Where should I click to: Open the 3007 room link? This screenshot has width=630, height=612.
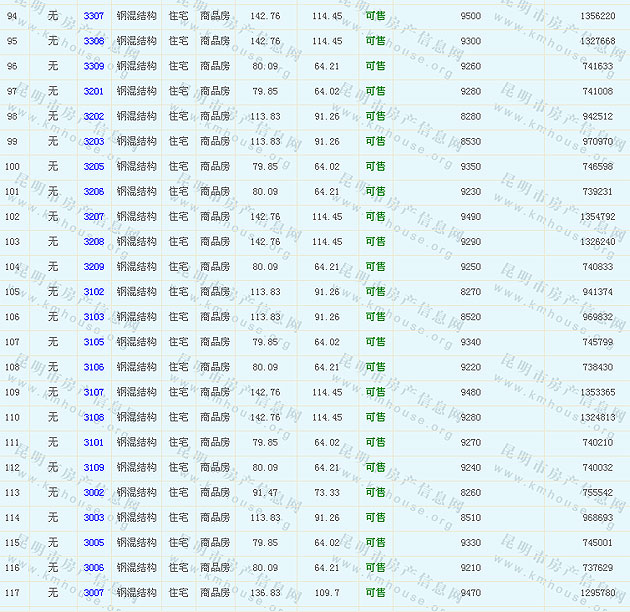[93, 593]
